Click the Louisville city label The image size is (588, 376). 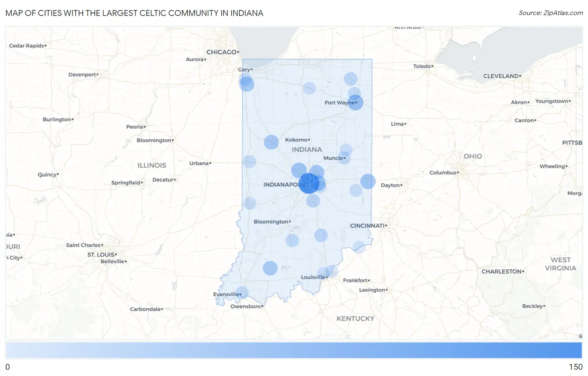(x=313, y=277)
